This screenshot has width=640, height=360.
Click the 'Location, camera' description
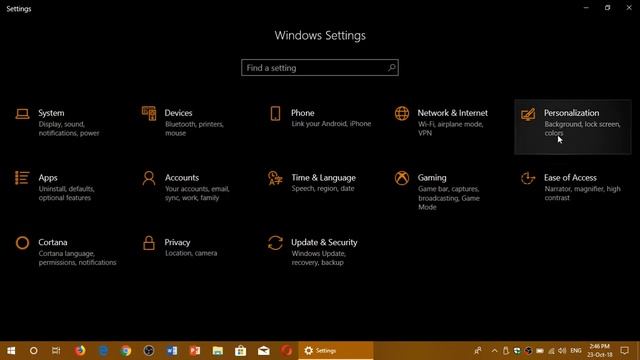point(191,253)
